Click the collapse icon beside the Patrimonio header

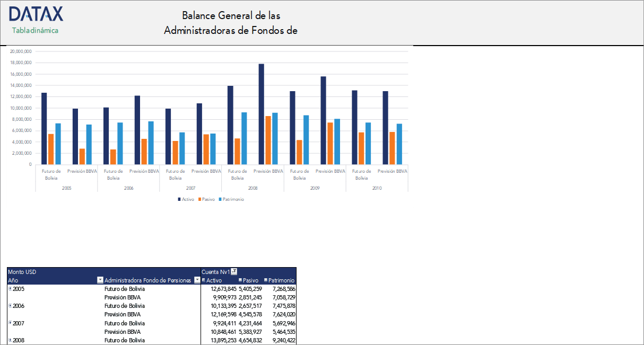point(266,280)
